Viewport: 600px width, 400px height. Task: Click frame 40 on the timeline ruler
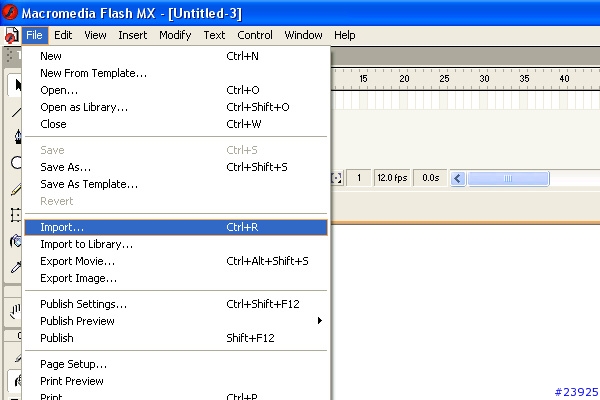tap(564, 79)
